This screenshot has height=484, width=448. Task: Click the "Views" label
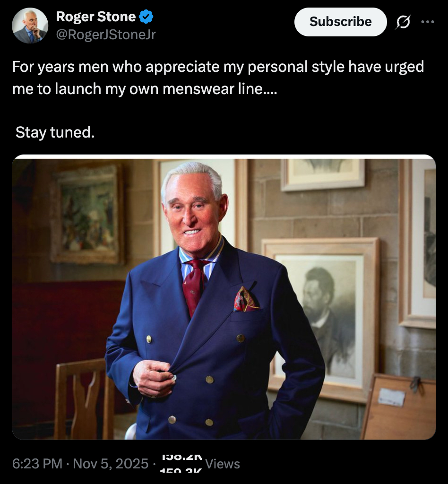223,464
